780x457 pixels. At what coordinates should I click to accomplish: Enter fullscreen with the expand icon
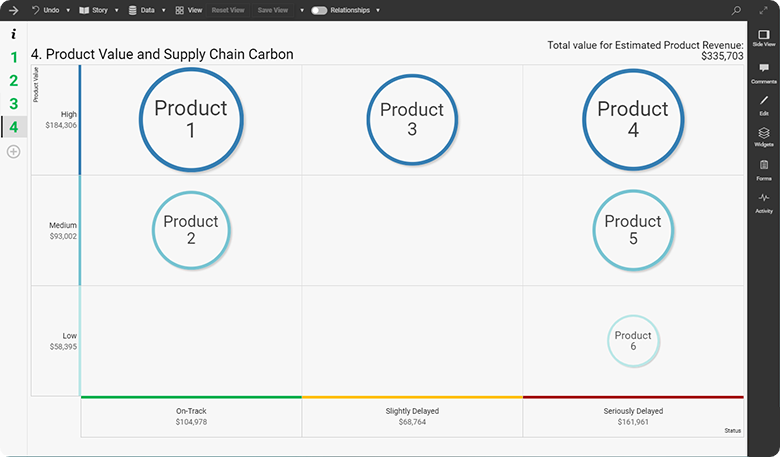764,10
